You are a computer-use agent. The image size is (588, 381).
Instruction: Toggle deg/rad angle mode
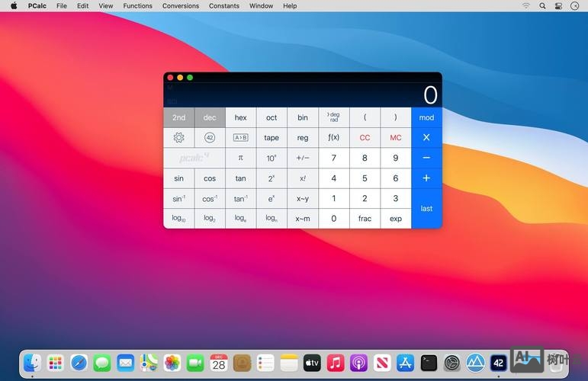click(x=334, y=117)
